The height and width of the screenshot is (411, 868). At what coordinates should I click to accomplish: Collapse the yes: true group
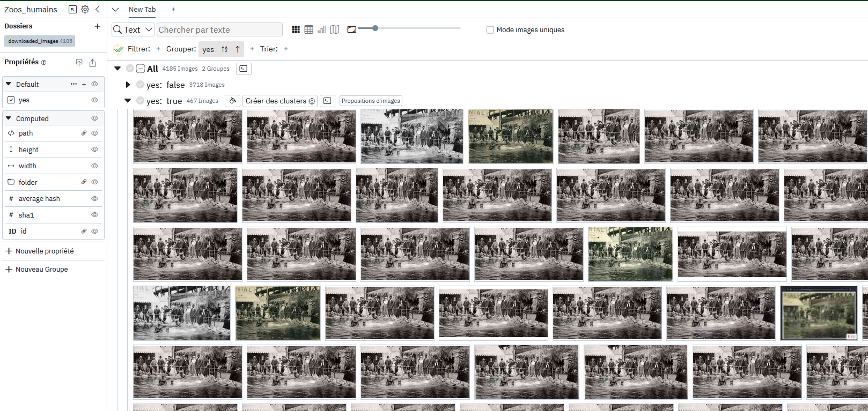tap(128, 101)
